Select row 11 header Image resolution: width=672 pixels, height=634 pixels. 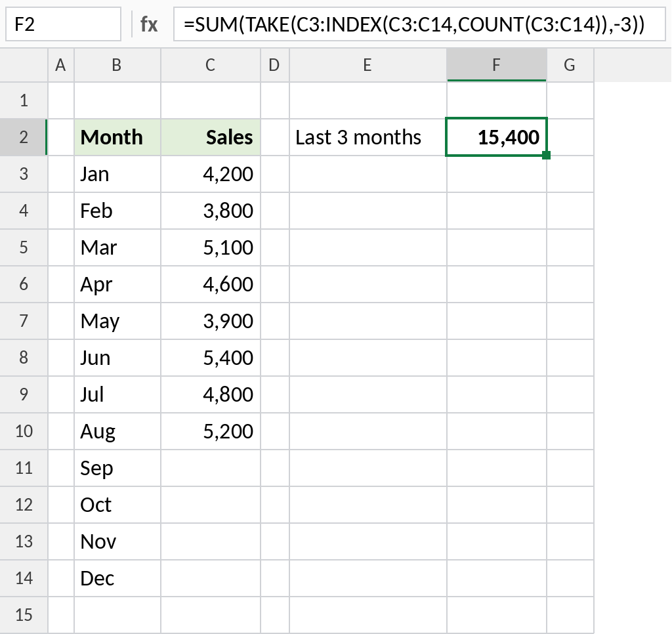coord(24,468)
